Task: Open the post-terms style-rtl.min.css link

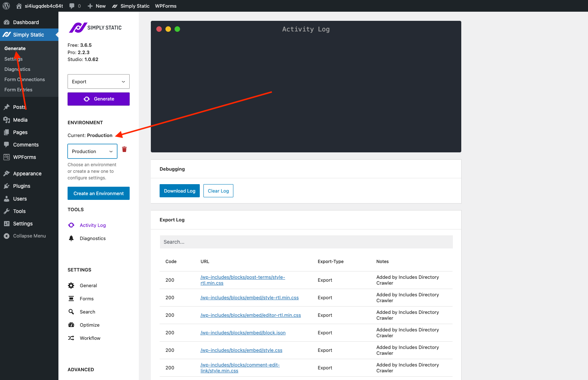Action: [243, 280]
